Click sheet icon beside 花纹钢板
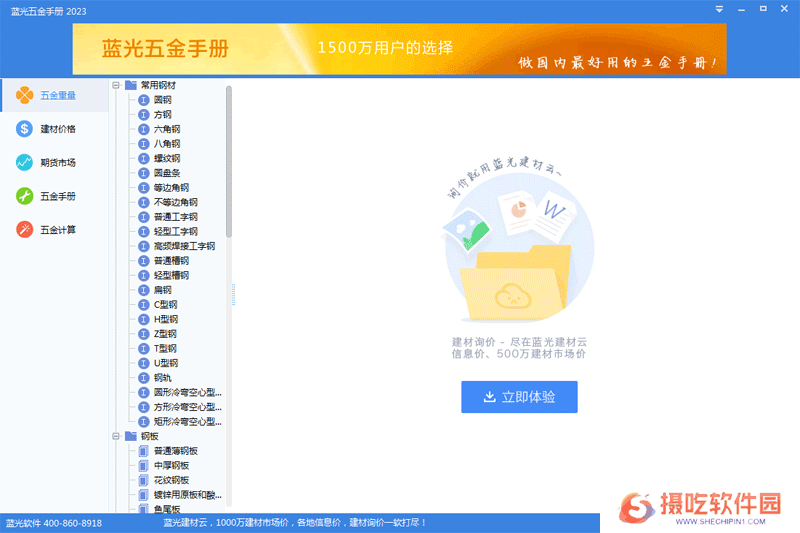 pos(144,480)
